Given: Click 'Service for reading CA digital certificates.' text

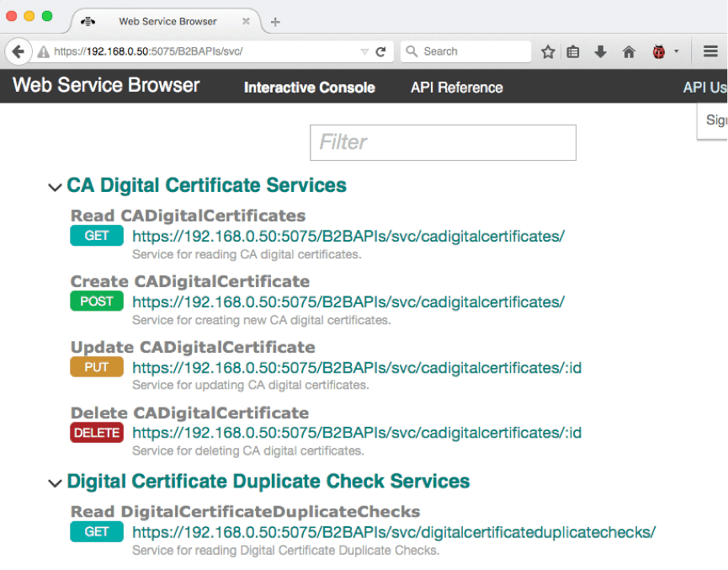Looking at the screenshot, I should (247, 254).
